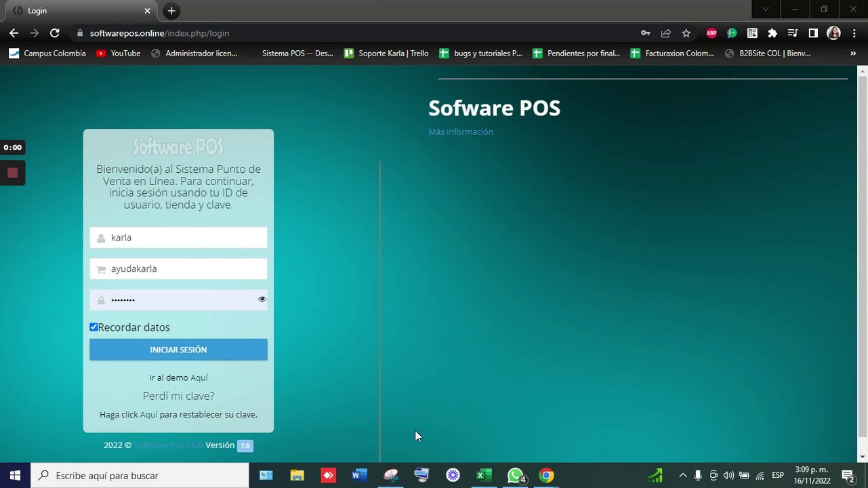
Task: Click the 7.0 version badge
Action: [x=245, y=446]
